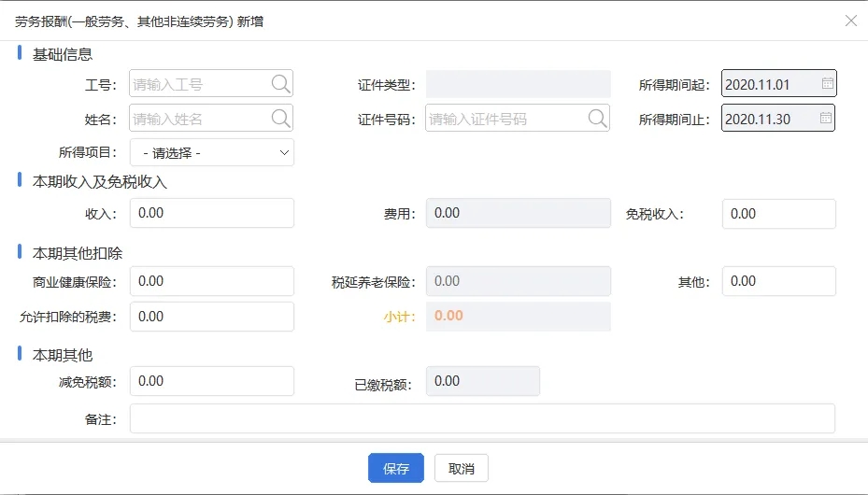Click the 减免税额 amount field
The image size is (868, 495).
(x=212, y=381)
